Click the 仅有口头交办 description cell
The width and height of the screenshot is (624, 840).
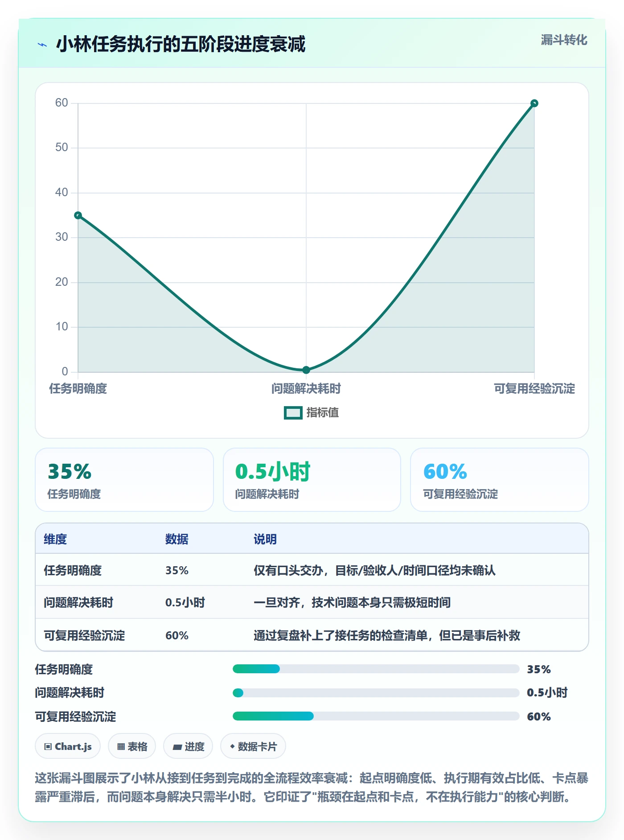point(374,571)
